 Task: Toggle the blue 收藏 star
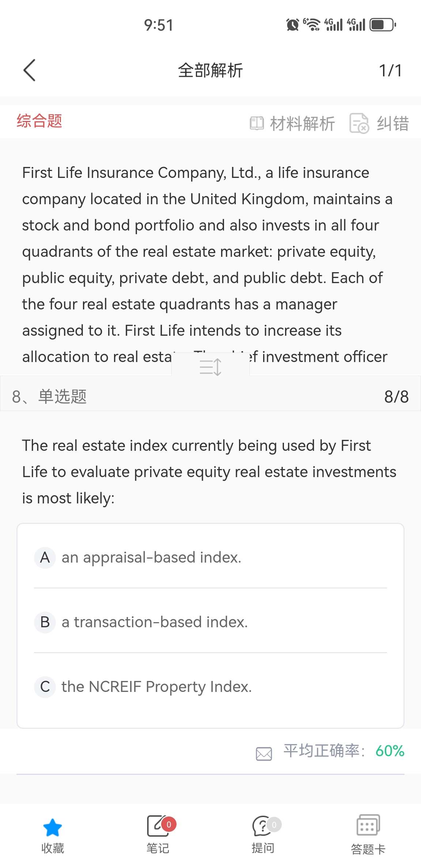click(x=53, y=827)
